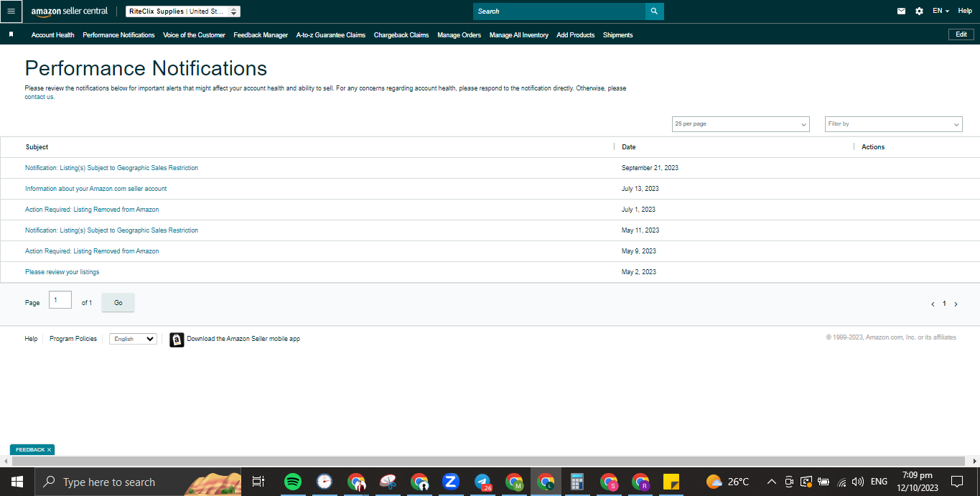980x496 pixels.
Task: Open the messages envelope icon
Action: click(902, 11)
